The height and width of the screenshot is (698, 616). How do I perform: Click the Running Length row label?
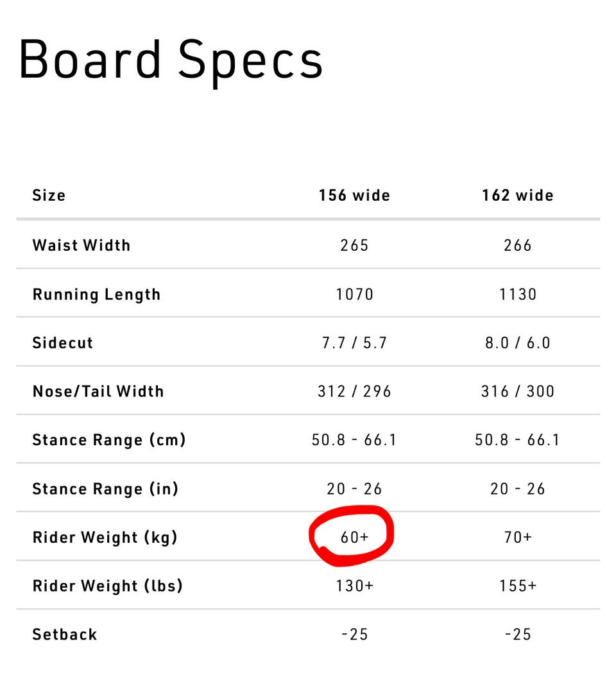point(96,294)
